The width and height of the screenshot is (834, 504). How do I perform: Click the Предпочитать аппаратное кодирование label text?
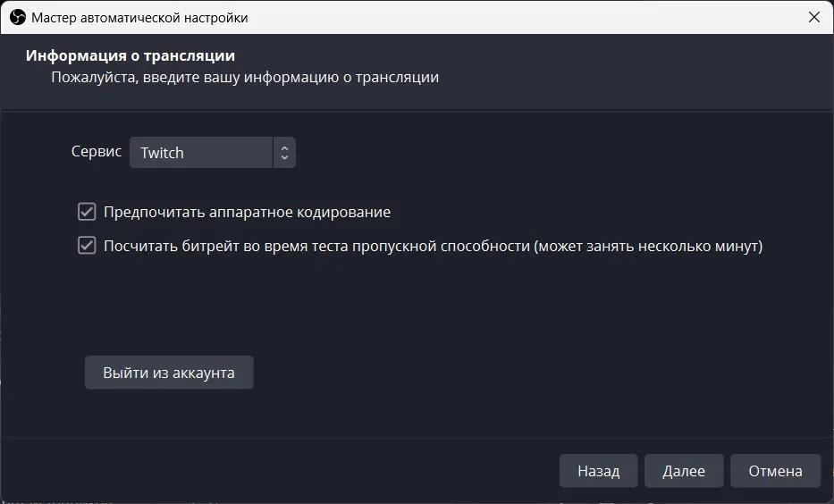pyautogui.click(x=248, y=212)
